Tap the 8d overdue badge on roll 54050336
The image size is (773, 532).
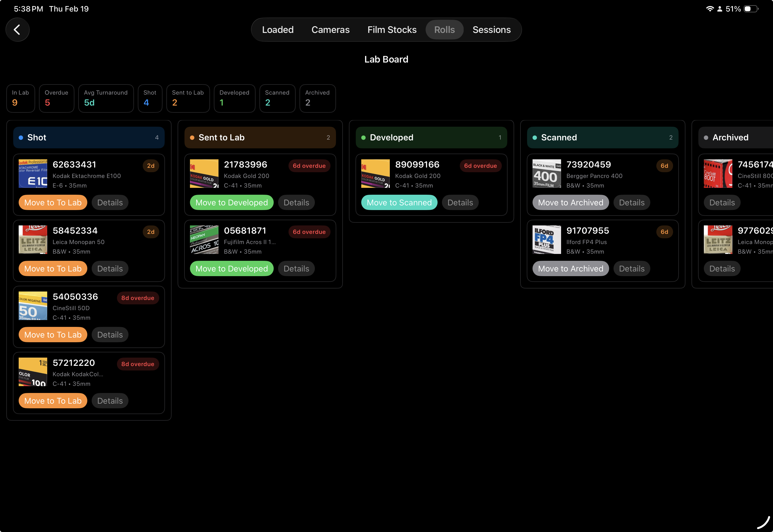(x=138, y=298)
